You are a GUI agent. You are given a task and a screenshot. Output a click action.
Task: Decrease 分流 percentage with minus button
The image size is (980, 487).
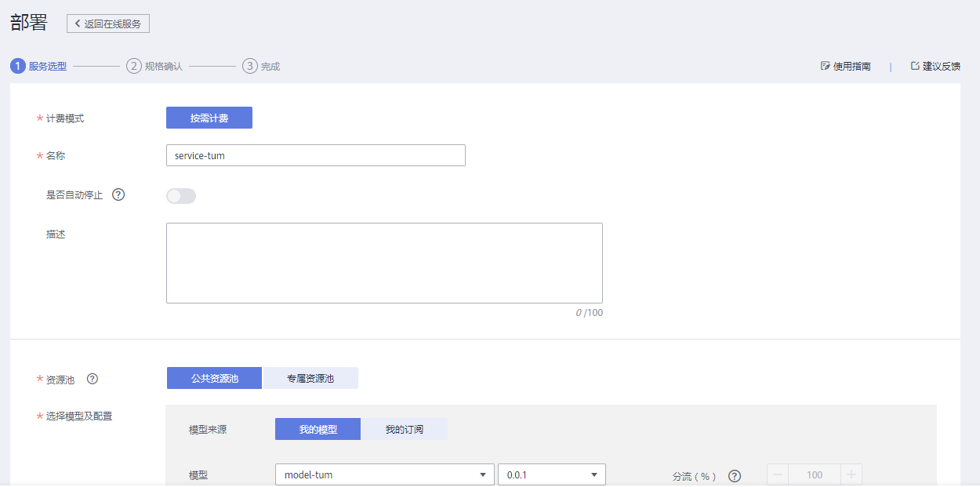pos(778,474)
